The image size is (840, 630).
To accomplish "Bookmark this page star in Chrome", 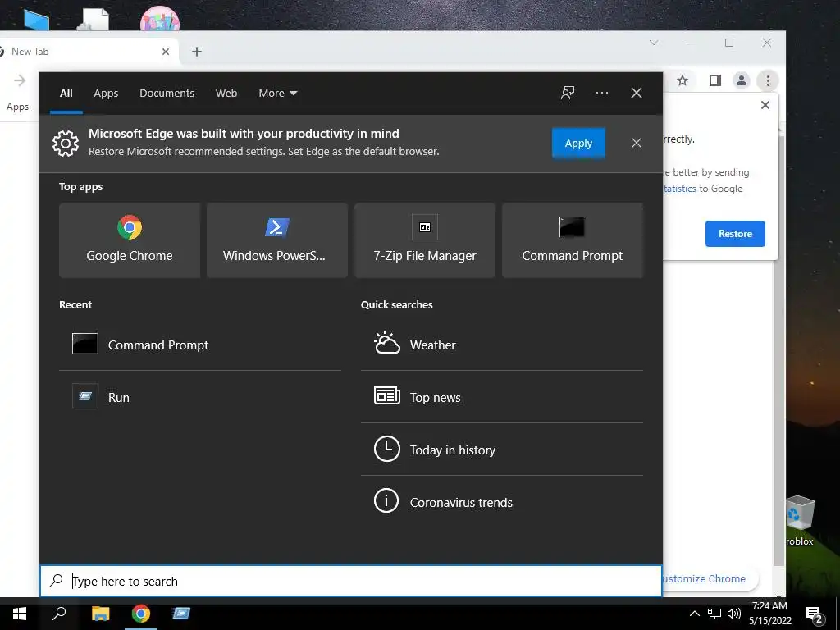I will pyautogui.click(x=682, y=80).
